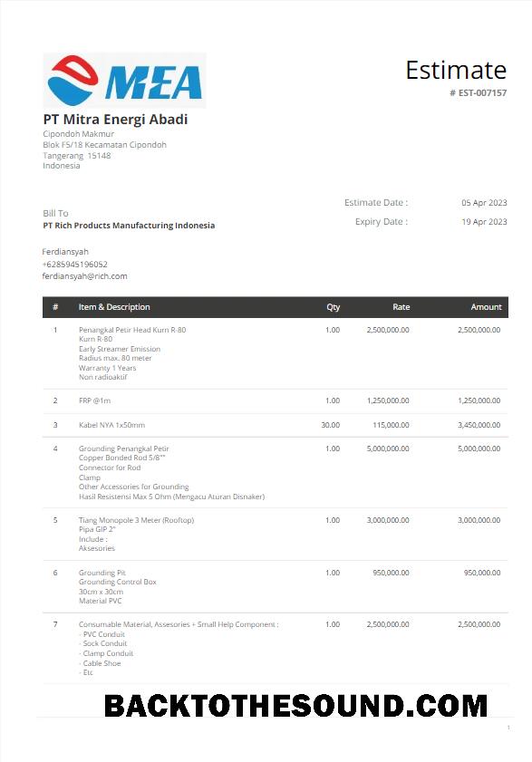
Task: Click estimate number EST-007157
Action: [x=478, y=92]
